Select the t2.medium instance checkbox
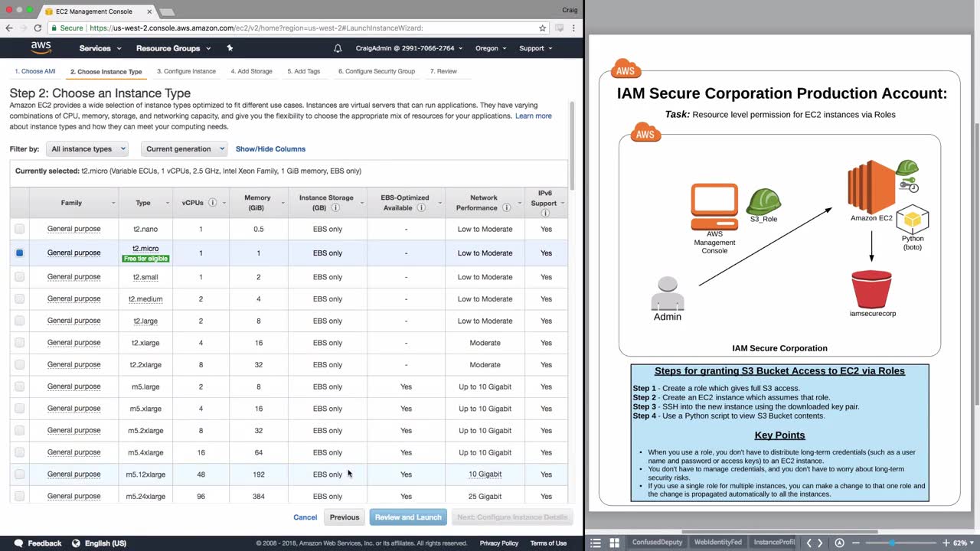This screenshot has width=980, height=551. [19, 298]
